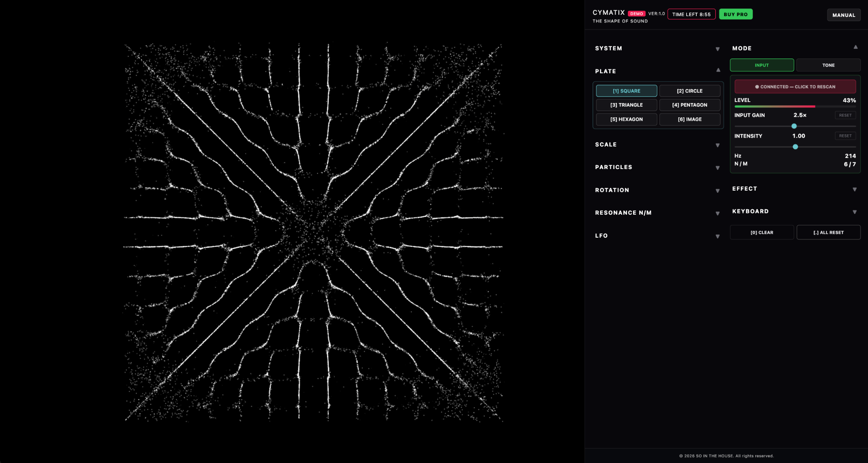Select the [5] HEXAGON plate shape
The height and width of the screenshot is (463, 868).
[x=626, y=119]
